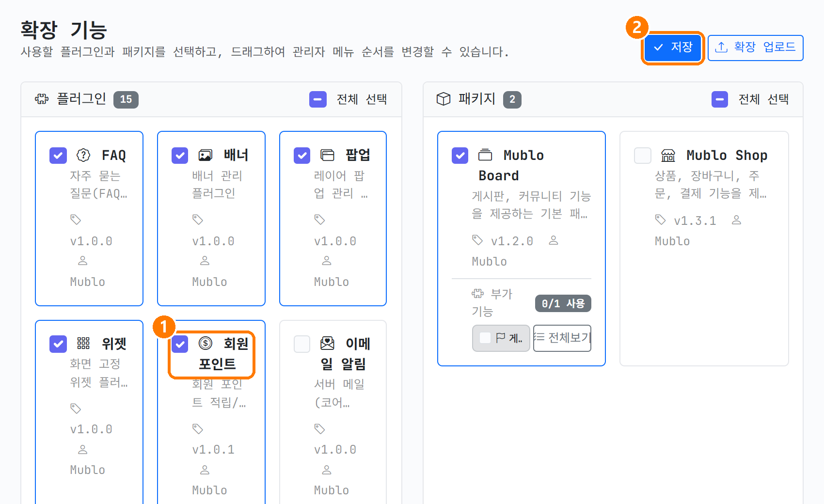Click the Mublo Board package icon
Screen dimensions: 824x504
[x=485, y=155]
